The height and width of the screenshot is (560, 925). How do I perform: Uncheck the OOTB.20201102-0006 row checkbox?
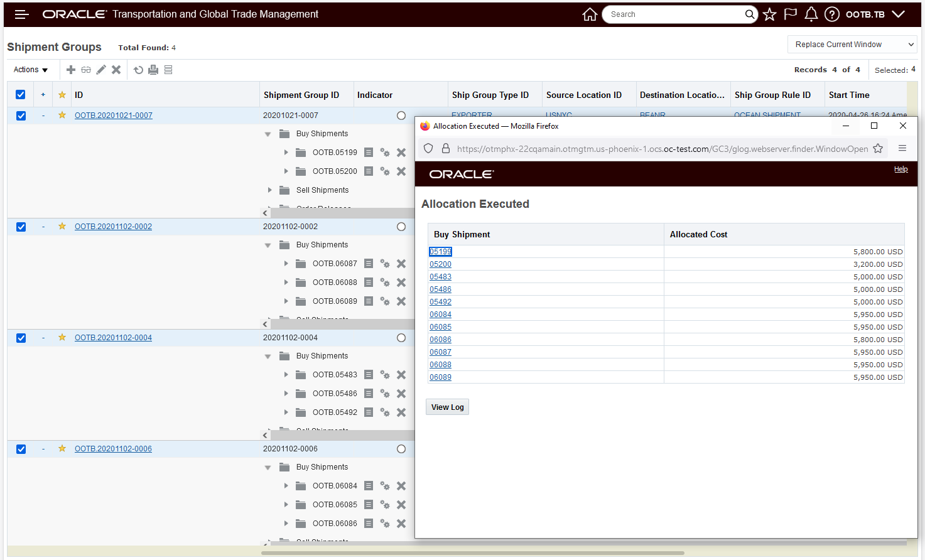(21, 449)
